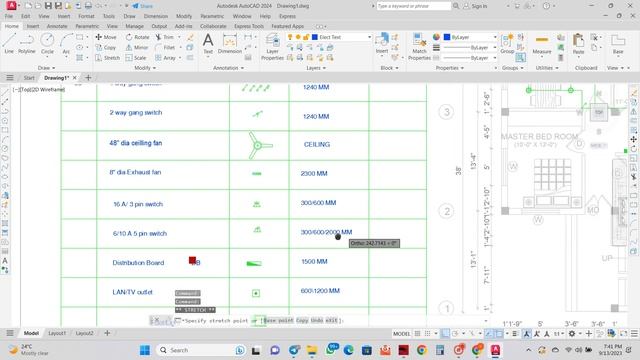Select the Line tool
The width and height of the screenshot is (640, 360).
pos(9,44)
